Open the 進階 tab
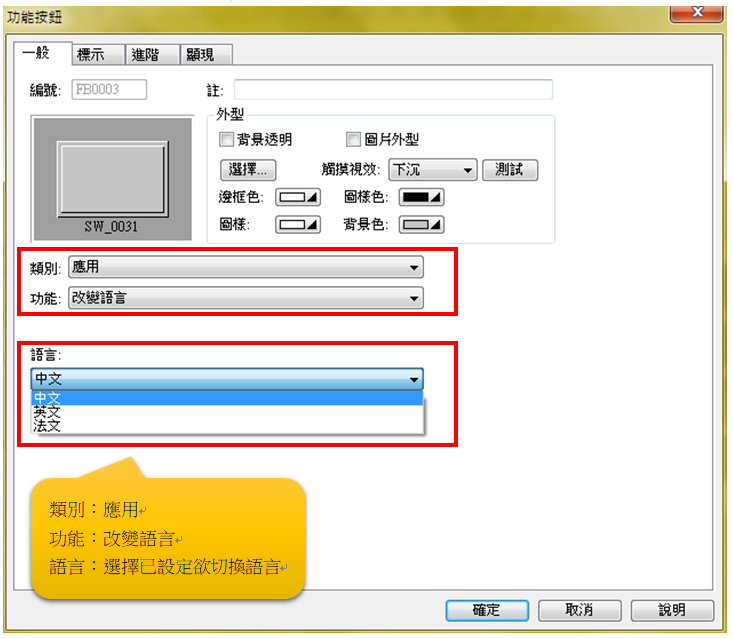This screenshot has width=733, height=639. pos(152,55)
